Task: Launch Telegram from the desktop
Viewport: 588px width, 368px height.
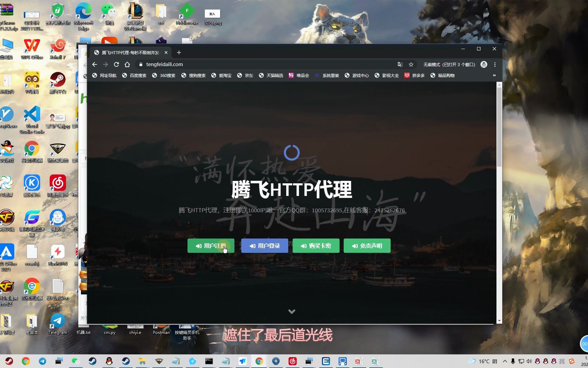Action: (x=57, y=321)
